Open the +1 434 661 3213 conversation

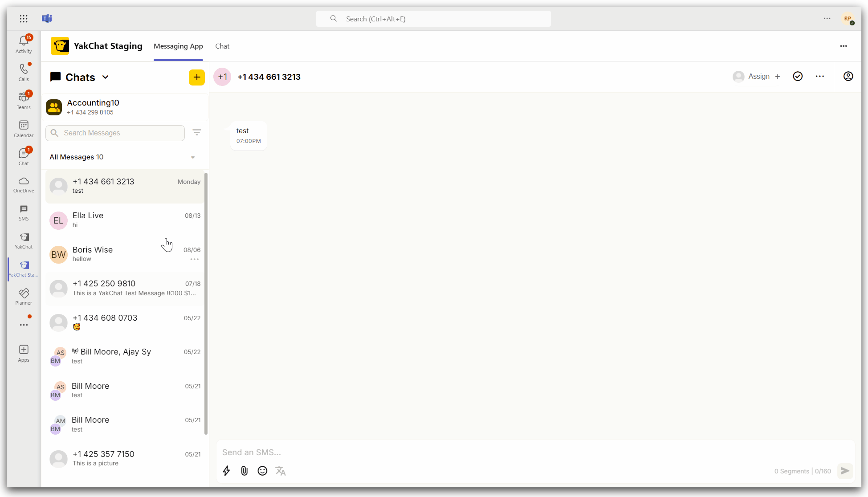click(125, 186)
